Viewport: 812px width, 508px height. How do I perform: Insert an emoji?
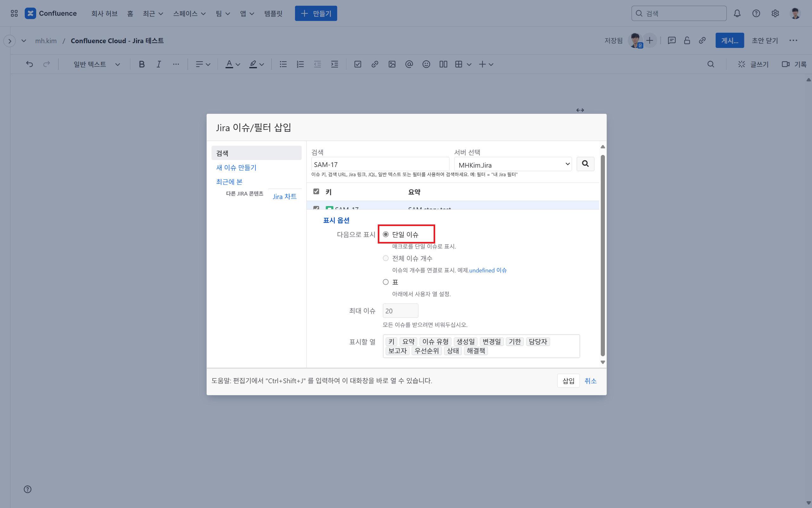[426, 64]
